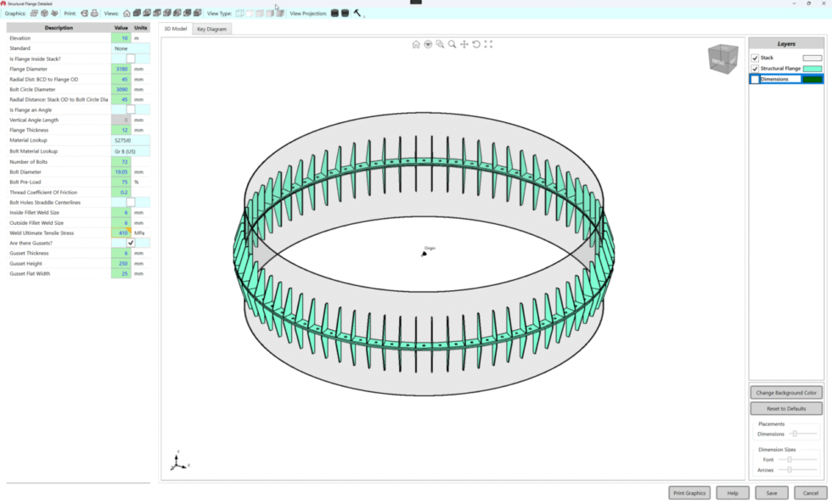
Task: Click the fit-to-view icon in the viewport toolbar
Action: click(x=490, y=44)
